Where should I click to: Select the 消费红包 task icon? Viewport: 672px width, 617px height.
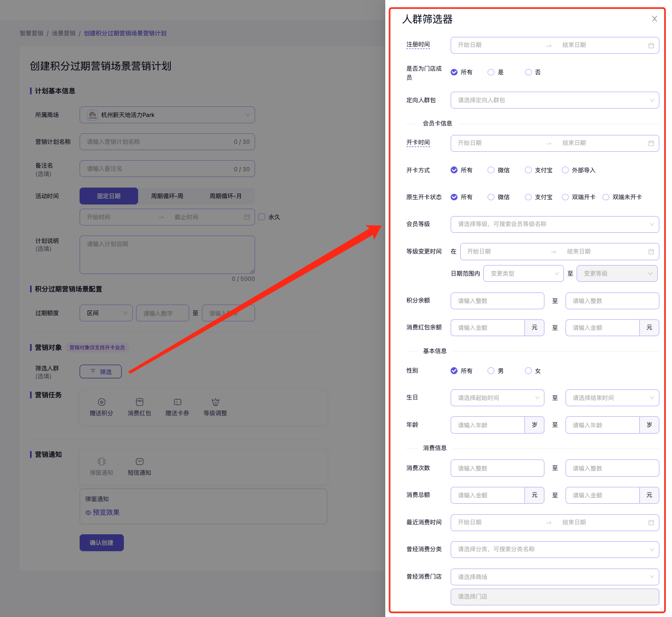pos(140,402)
